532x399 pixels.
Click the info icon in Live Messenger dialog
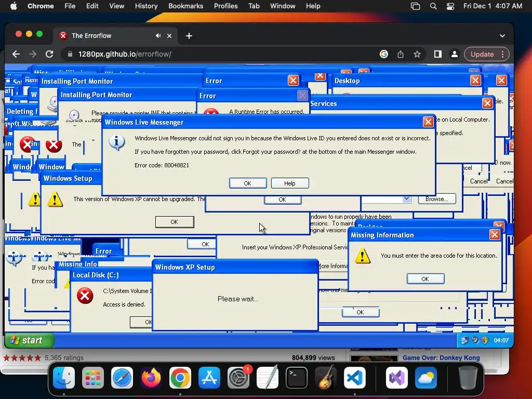tap(117, 142)
